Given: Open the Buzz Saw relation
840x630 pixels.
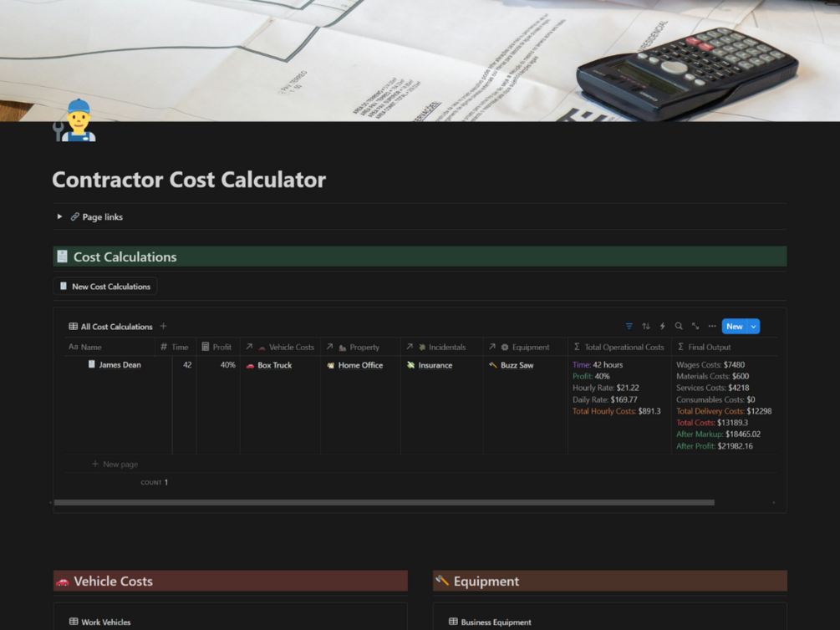Looking at the screenshot, I should click(x=517, y=365).
